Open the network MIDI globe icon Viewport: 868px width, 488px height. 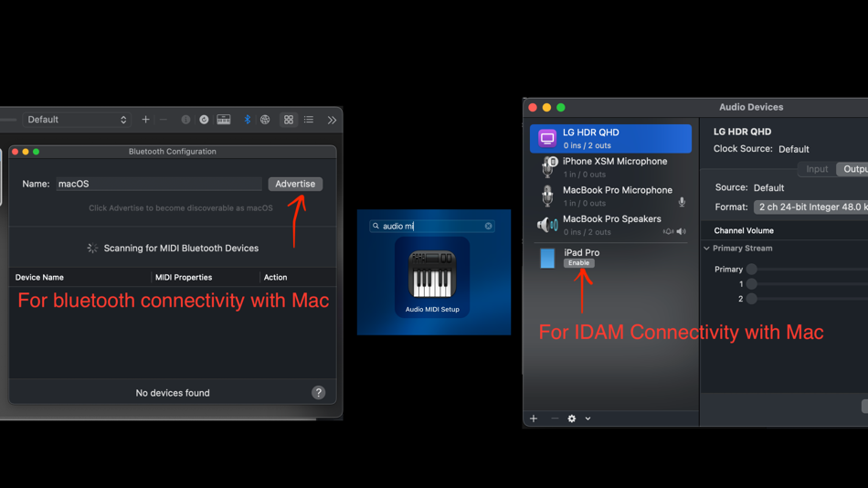(265, 120)
